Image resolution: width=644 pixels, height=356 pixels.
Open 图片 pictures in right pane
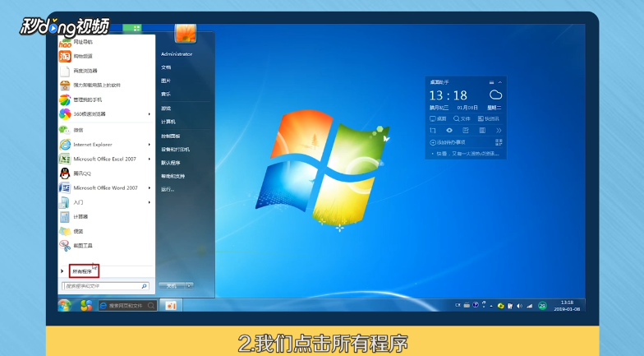166,81
